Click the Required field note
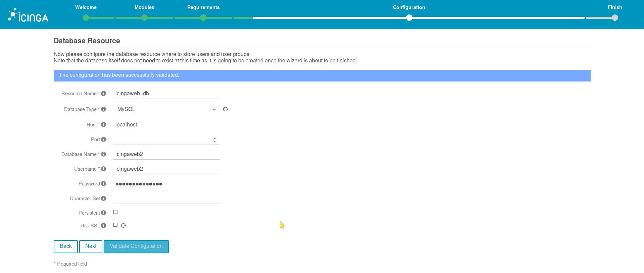Image resolution: width=644 pixels, height=273 pixels. tap(70, 264)
